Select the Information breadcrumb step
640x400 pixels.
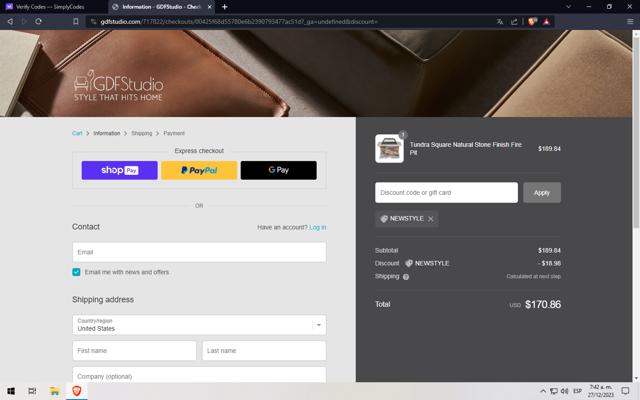click(x=107, y=133)
